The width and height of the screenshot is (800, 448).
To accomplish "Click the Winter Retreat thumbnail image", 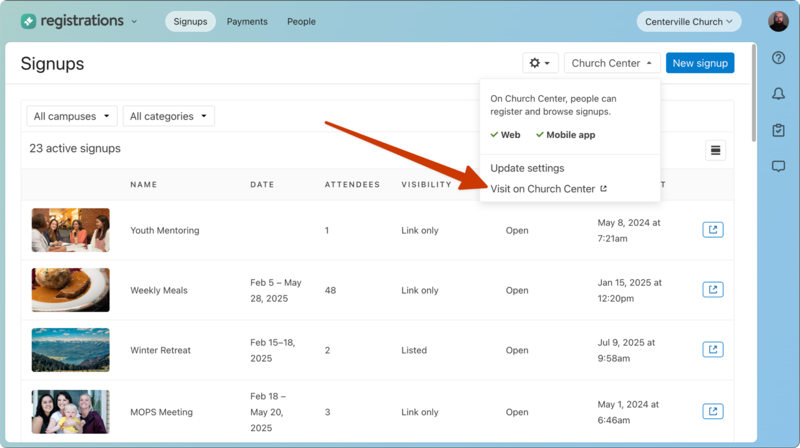I will pos(70,350).
